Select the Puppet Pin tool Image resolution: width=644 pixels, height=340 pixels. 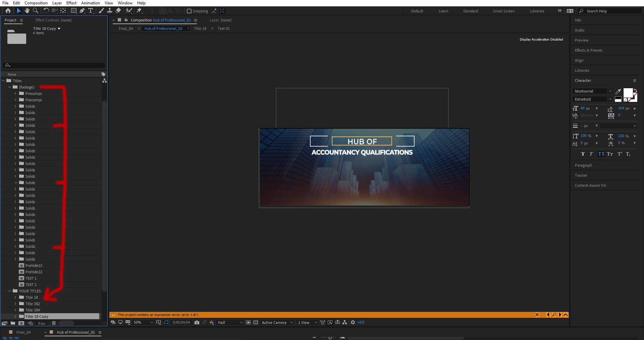tap(139, 11)
